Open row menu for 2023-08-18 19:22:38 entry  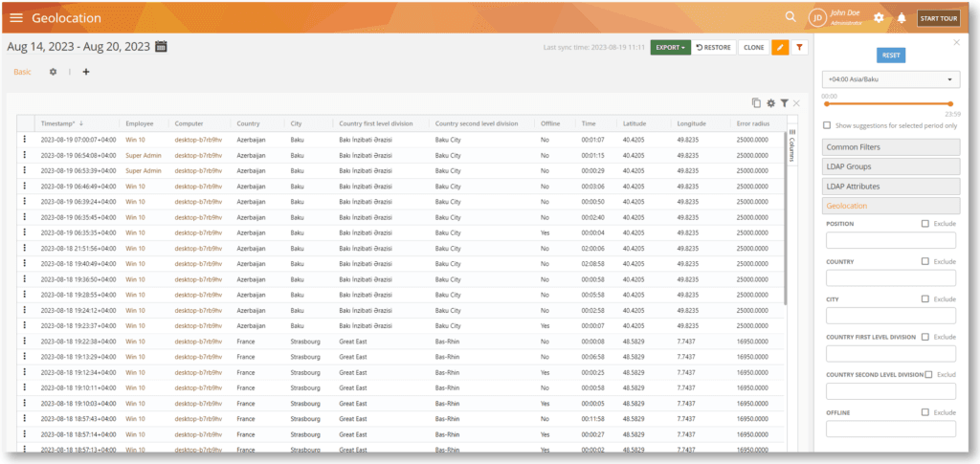coord(24,341)
